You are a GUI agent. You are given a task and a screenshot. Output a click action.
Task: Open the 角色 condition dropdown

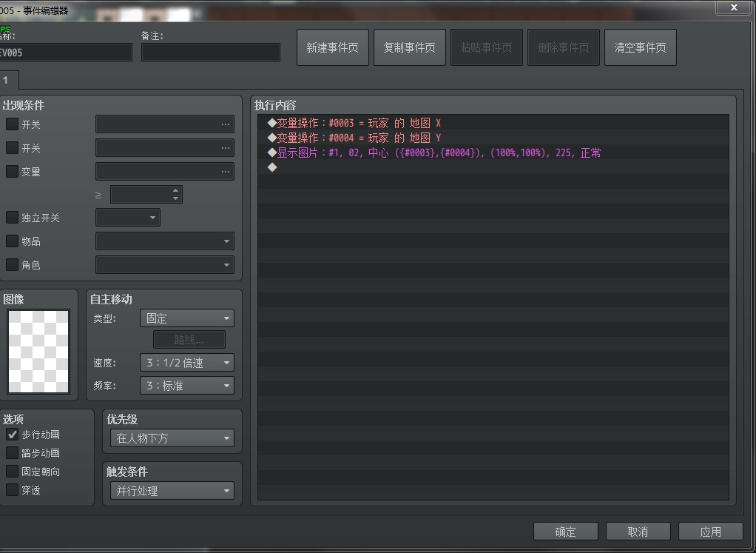tap(165, 264)
